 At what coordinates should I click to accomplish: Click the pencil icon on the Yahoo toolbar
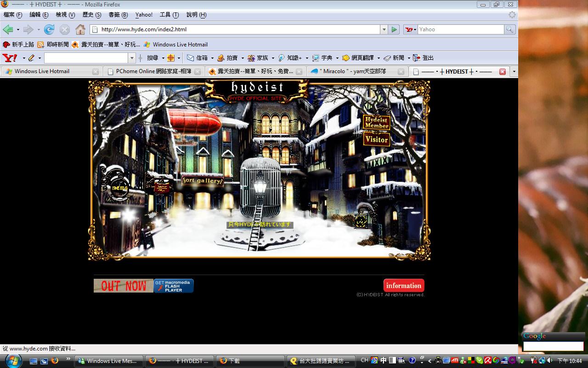(x=31, y=58)
